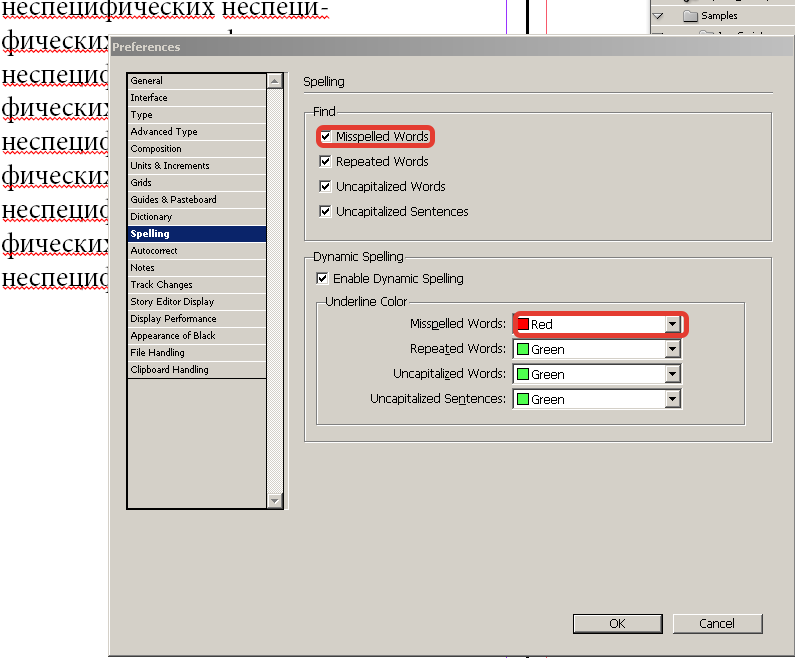Uncheck Repeated Words under Find
The image size is (795, 658).
326,161
